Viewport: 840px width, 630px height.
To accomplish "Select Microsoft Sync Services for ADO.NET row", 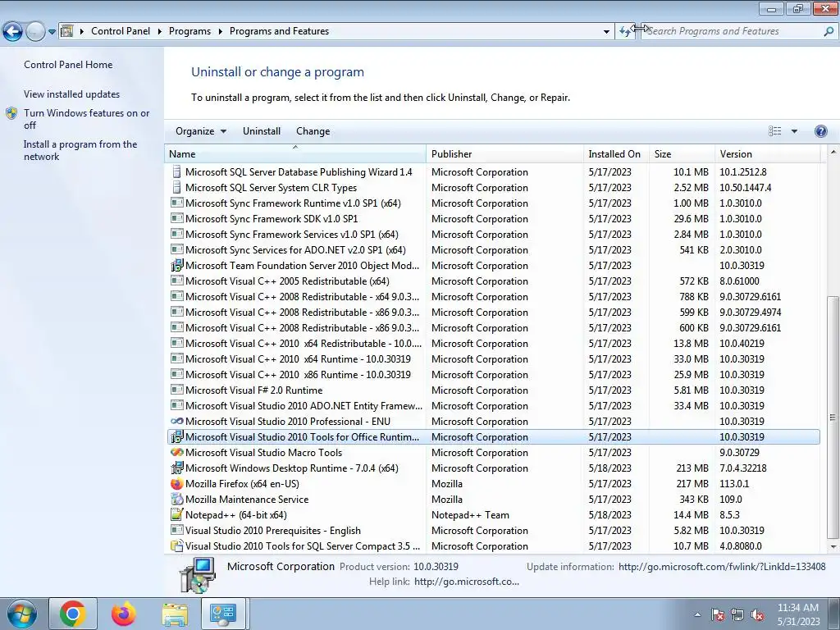I will pyautogui.click(x=493, y=249).
